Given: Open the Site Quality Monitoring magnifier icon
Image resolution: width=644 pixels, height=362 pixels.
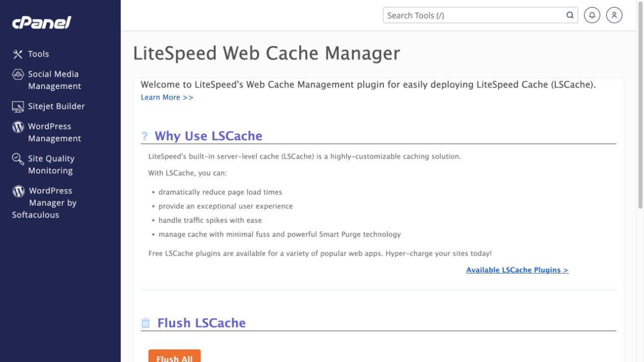Looking at the screenshot, I should (x=18, y=159).
